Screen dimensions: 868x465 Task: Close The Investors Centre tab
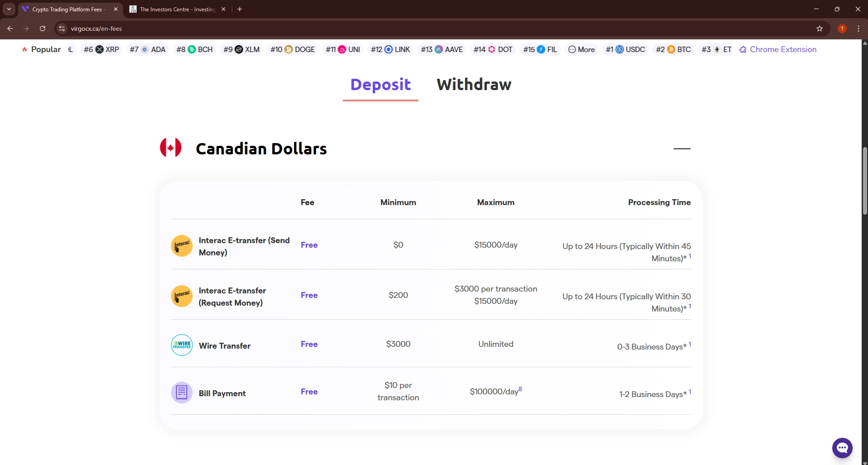[223, 9]
